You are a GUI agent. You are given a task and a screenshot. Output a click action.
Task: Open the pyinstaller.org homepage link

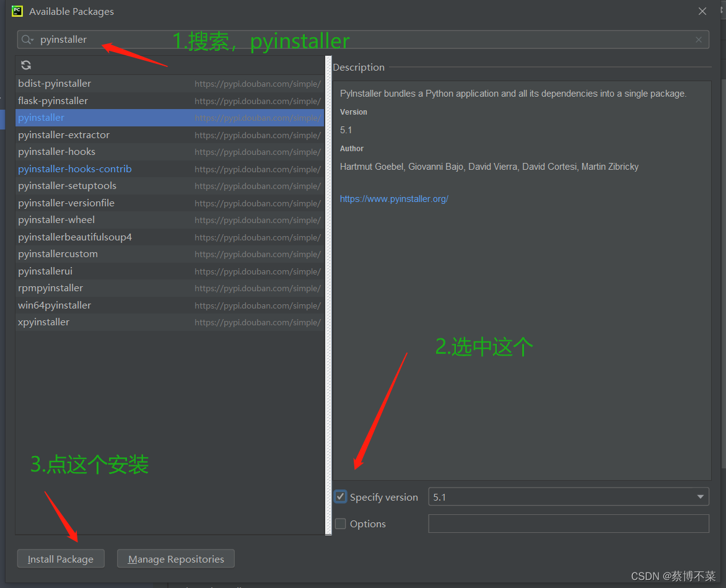394,199
